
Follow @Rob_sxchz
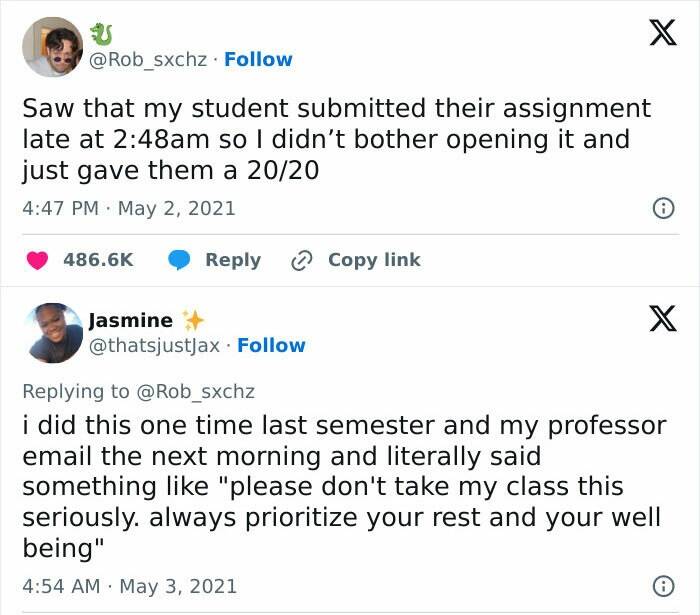(258, 60)
